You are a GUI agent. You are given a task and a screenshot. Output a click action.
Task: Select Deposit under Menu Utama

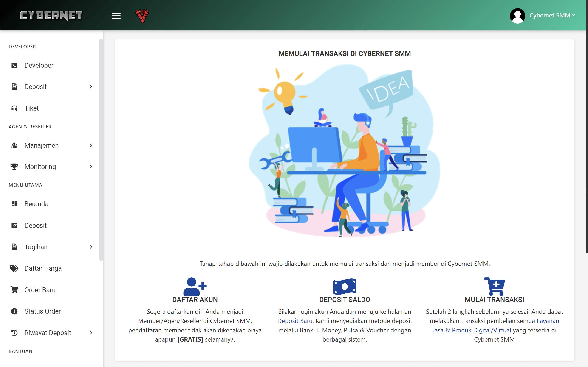(35, 225)
